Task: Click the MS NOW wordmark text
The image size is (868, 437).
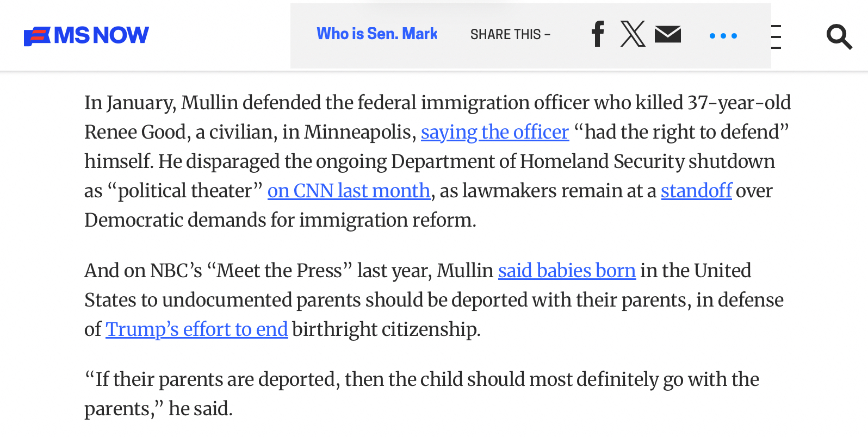Action: click(x=101, y=36)
